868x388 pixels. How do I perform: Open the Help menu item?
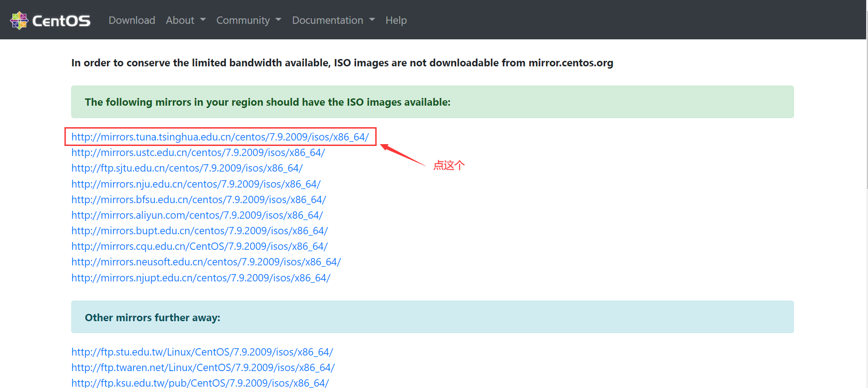(396, 20)
